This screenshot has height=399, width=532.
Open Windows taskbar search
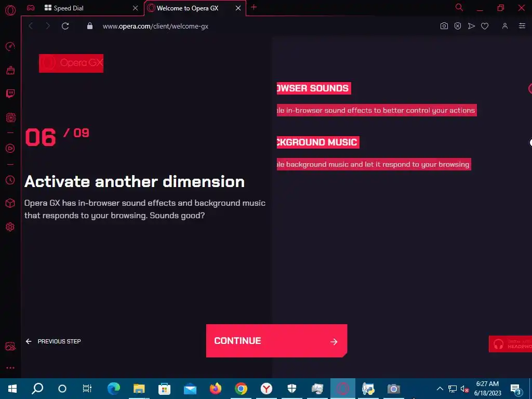(37, 389)
